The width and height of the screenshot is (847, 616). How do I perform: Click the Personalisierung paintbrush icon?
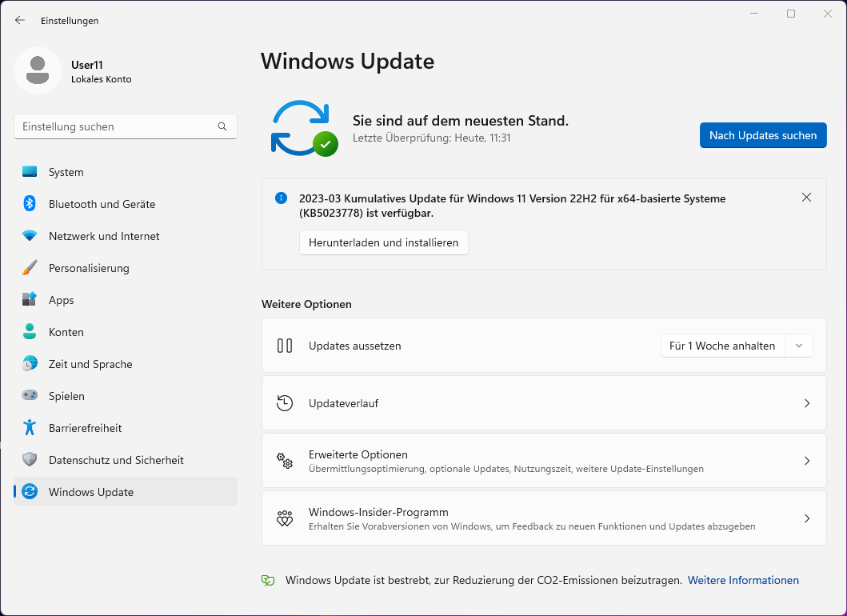click(30, 268)
